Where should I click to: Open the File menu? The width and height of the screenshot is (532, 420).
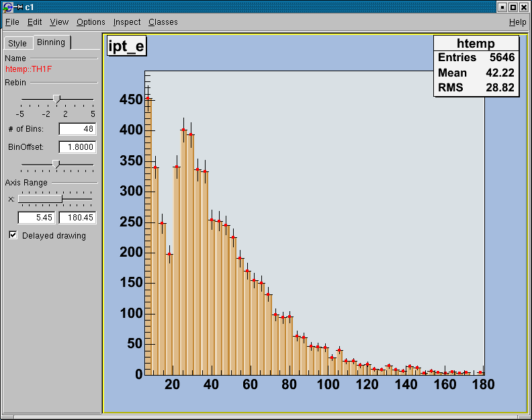coord(12,22)
